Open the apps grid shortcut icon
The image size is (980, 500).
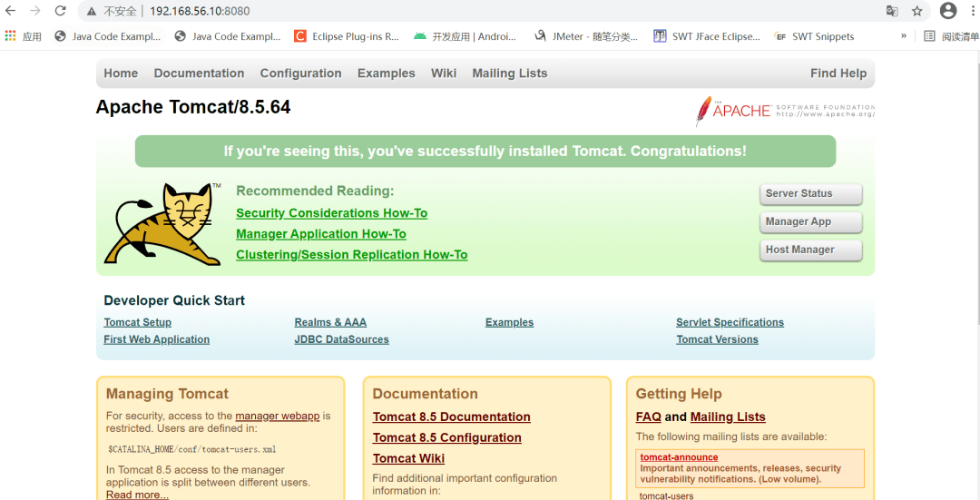click(11, 36)
